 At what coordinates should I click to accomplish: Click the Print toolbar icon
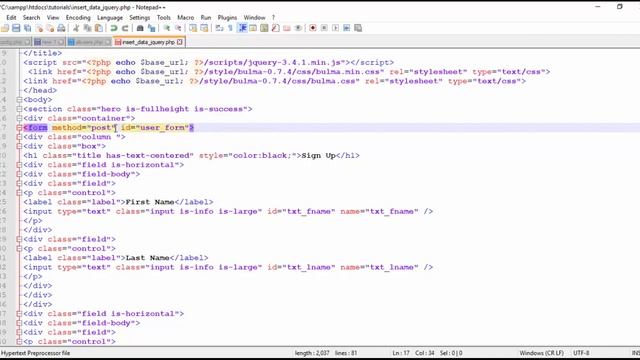(x=61, y=28)
